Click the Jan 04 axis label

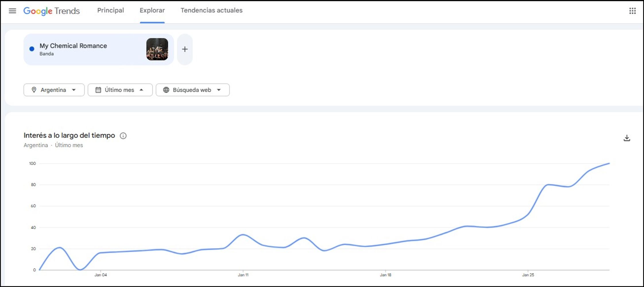101,275
